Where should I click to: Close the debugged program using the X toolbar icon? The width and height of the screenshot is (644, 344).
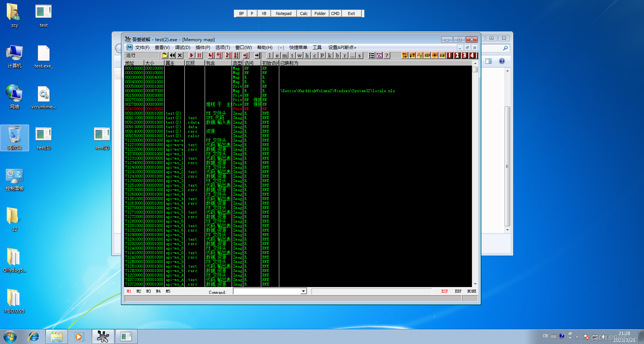[180, 55]
